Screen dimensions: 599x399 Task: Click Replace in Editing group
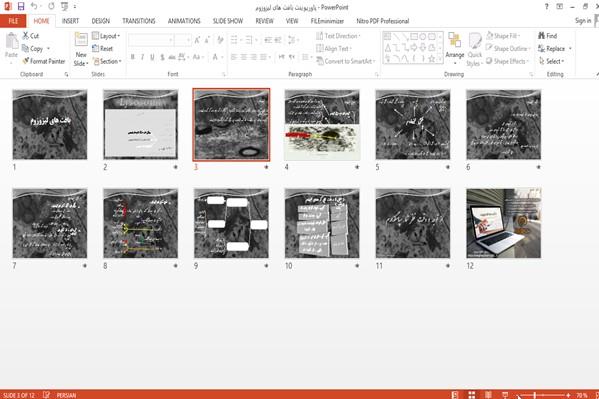click(555, 49)
